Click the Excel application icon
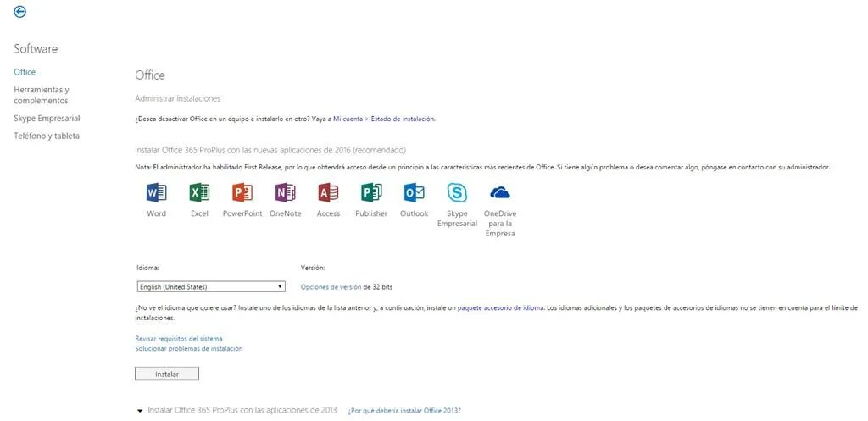Image resolution: width=868 pixels, height=421 pixels. (199, 192)
